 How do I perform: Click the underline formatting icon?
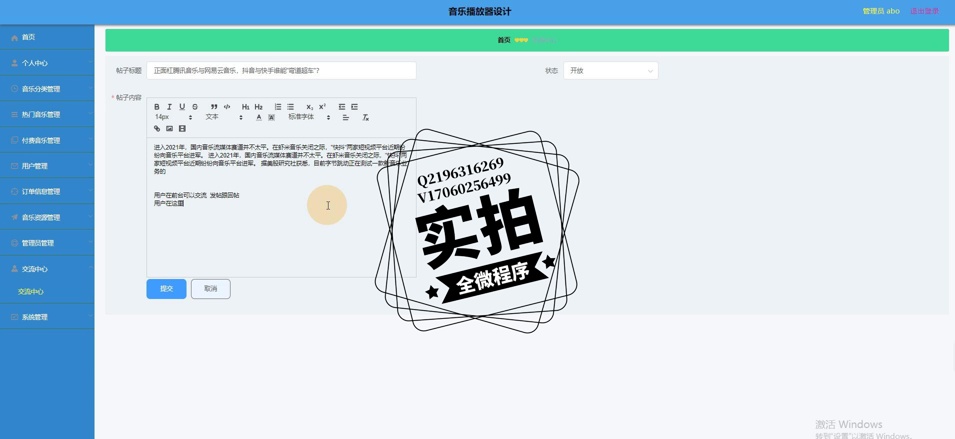coord(182,107)
